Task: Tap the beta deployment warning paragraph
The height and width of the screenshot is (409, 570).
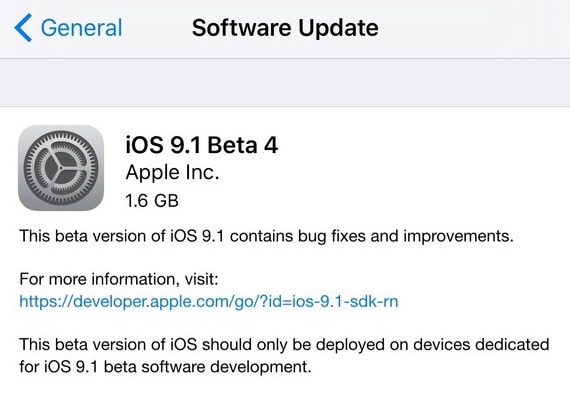Action: pyautogui.click(x=284, y=356)
